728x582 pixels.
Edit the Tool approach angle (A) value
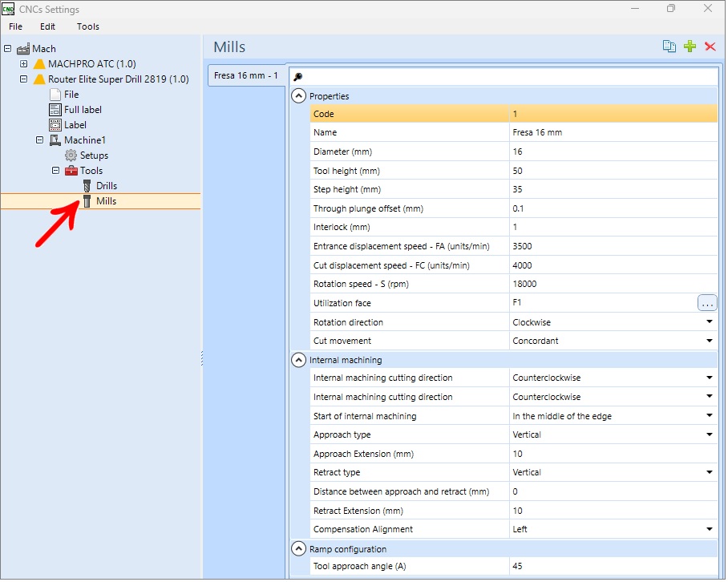pyautogui.click(x=613, y=567)
